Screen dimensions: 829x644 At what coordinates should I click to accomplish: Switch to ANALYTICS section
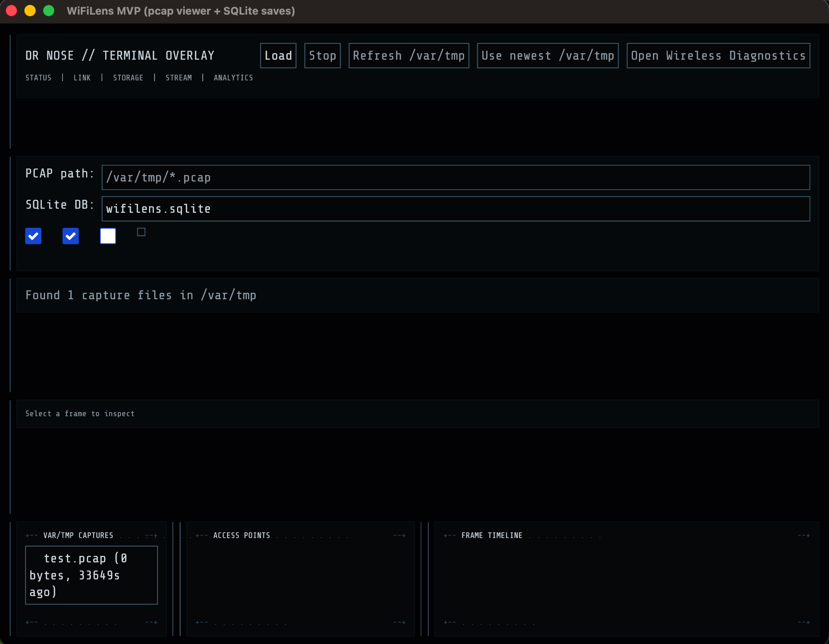tap(233, 78)
